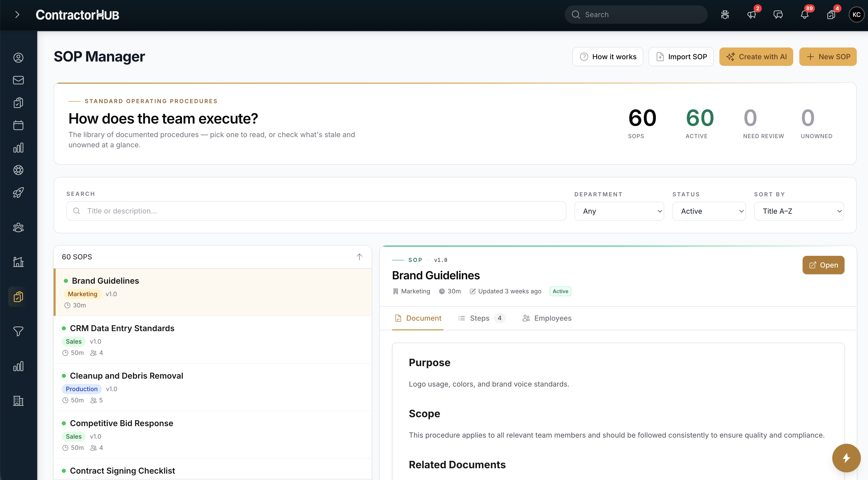Click the 0 Unowned stat
This screenshot has width=868, height=480.
point(816,123)
